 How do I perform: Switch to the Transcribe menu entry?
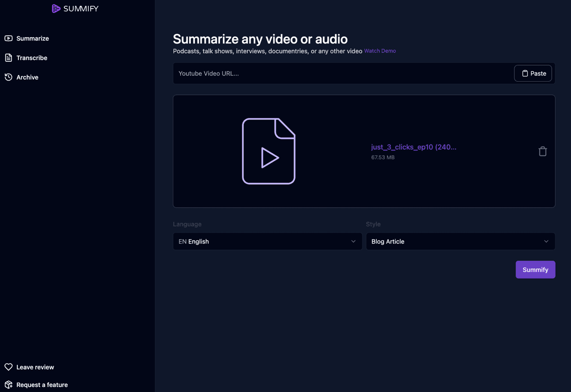tap(32, 58)
